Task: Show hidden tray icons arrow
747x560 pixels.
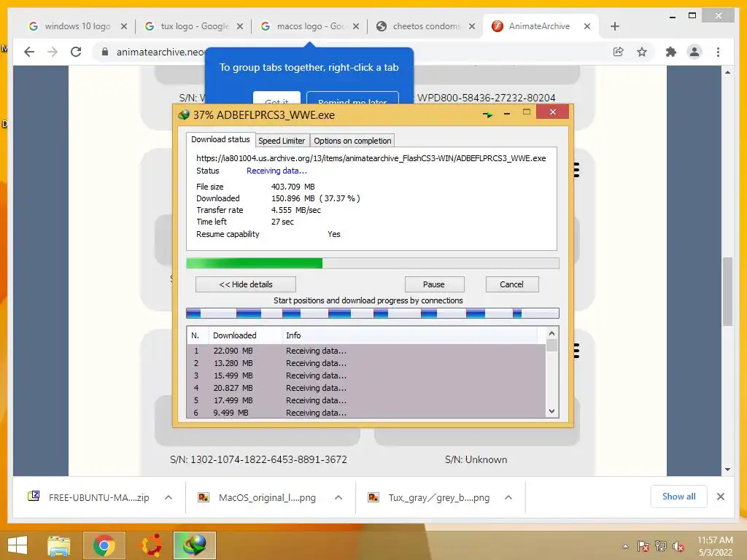Action: 625,546
